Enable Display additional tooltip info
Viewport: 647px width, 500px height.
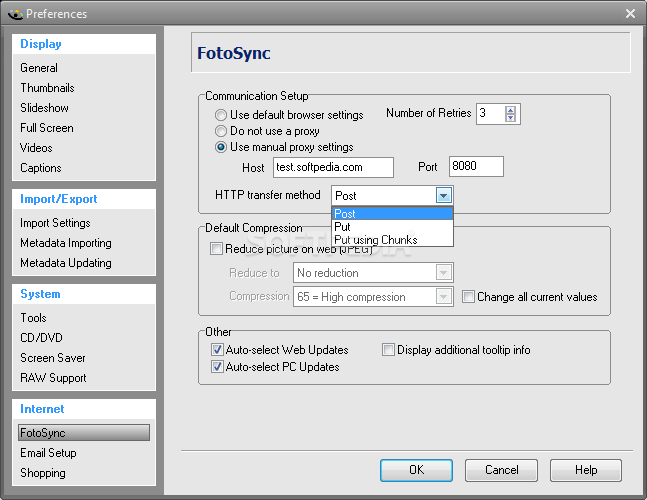(x=388, y=350)
